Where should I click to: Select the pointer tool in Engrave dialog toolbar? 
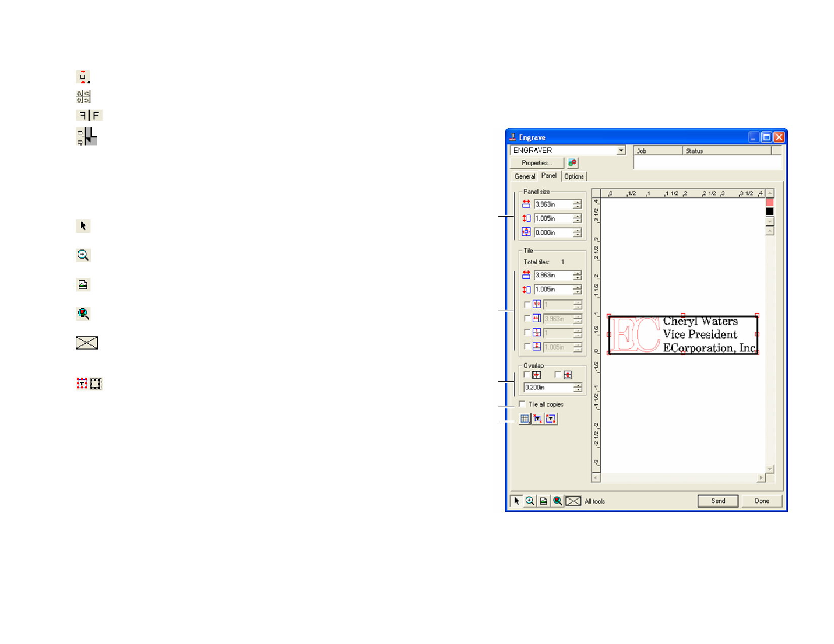(x=517, y=501)
